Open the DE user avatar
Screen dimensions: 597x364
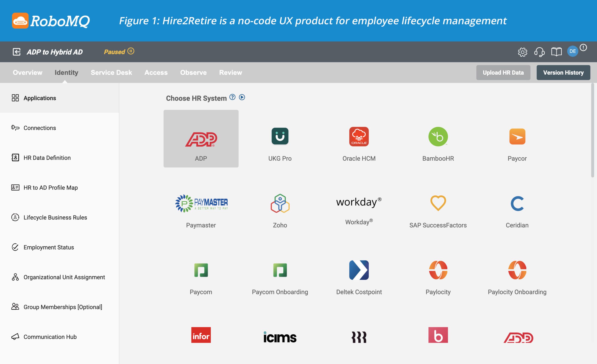[573, 51]
